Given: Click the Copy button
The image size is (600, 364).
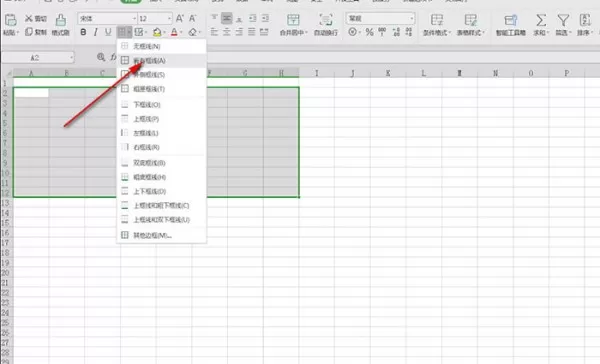Looking at the screenshot, I should click(x=36, y=32).
